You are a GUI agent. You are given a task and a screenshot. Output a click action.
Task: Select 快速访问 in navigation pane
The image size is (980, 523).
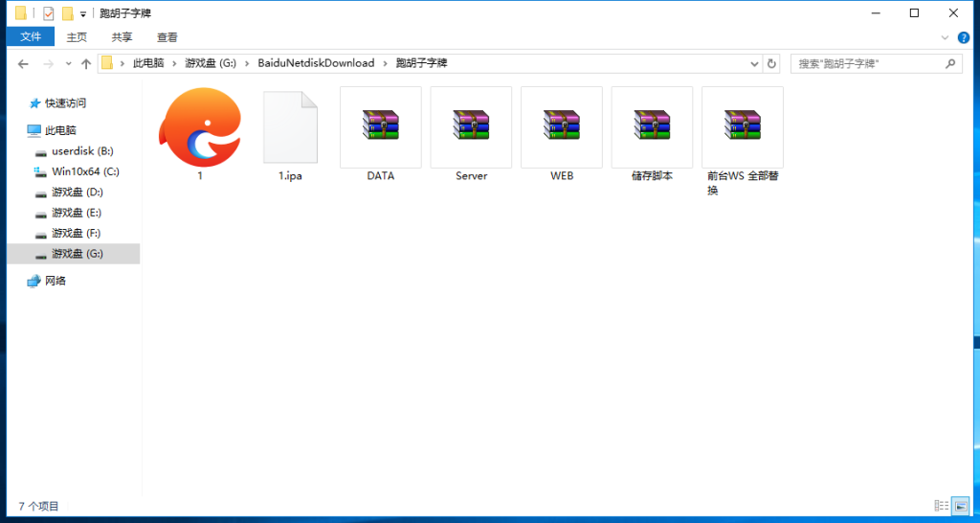pyautogui.click(x=66, y=102)
